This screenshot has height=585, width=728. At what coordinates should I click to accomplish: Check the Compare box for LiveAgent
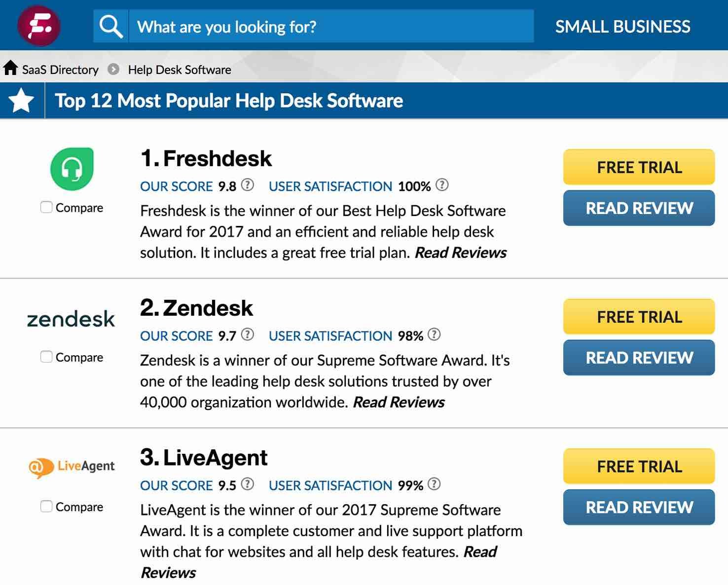(x=46, y=506)
